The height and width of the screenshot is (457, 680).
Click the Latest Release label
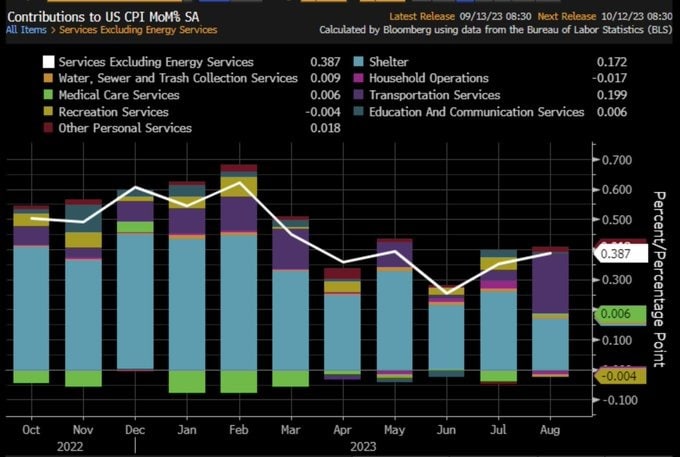(x=423, y=16)
